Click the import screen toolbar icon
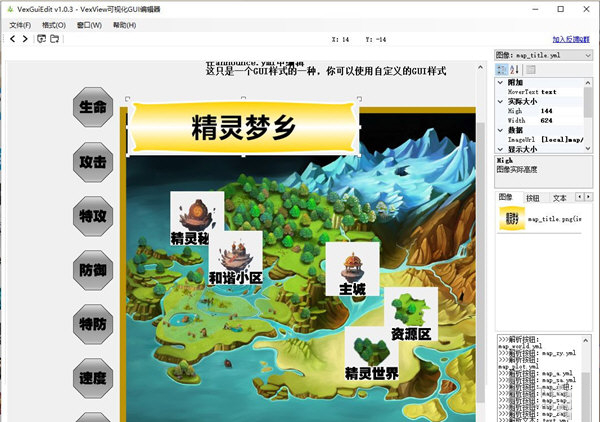 click(x=41, y=39)
